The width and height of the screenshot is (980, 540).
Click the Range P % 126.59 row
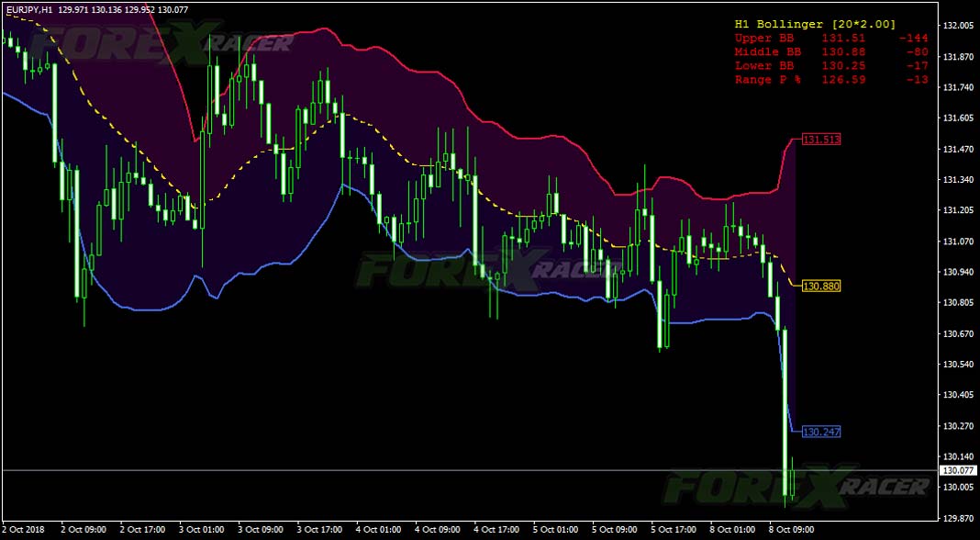831,80
